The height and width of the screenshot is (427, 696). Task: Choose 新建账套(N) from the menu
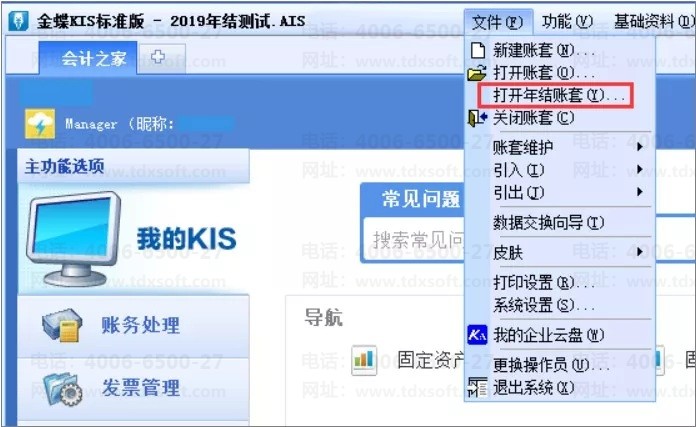coord(544,50)
